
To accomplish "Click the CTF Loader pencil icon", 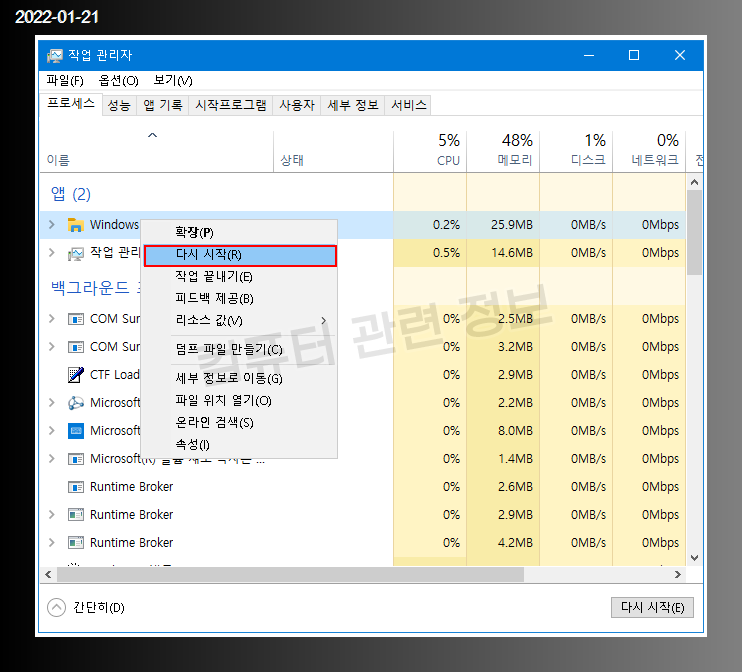I will click(x=75, y=375).
